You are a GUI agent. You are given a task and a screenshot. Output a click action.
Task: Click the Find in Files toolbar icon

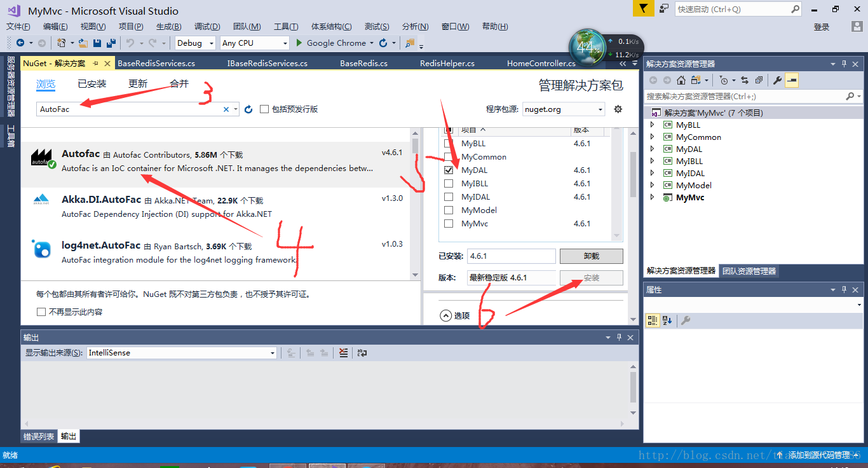(410, 43)
